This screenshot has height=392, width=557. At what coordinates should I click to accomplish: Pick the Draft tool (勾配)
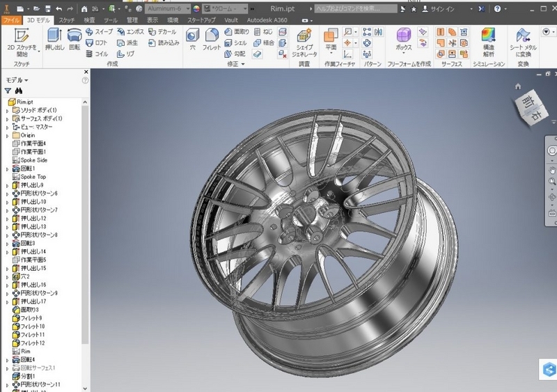click(x=235, y=54)
